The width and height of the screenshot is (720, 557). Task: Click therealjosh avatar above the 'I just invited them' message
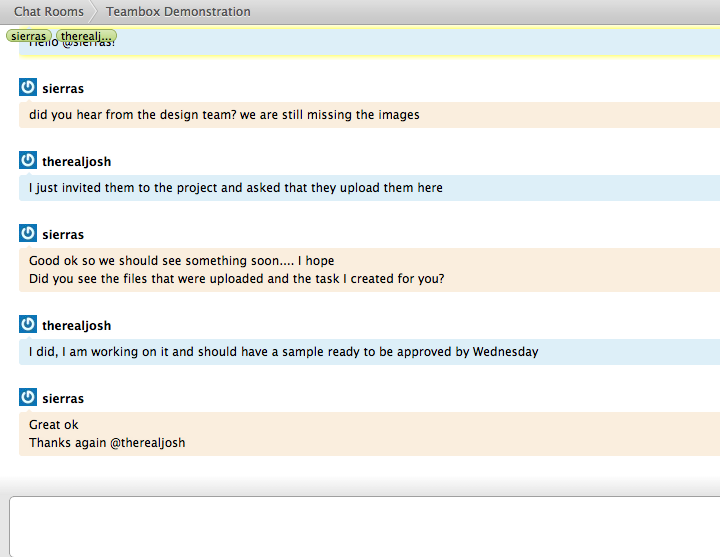coord(28,161)
